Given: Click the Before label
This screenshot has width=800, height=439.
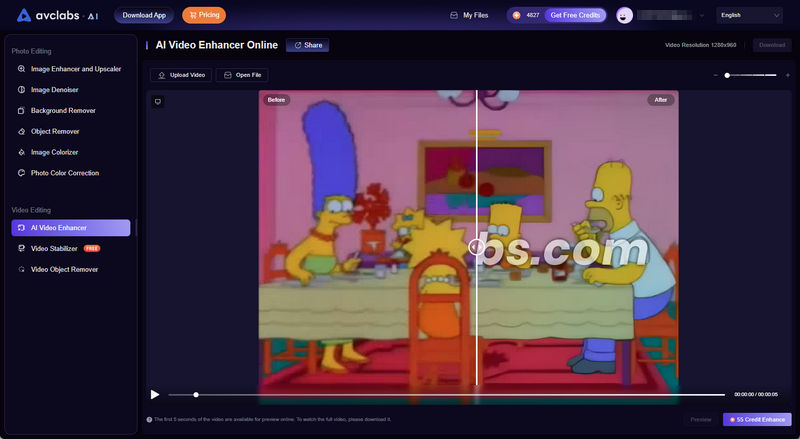Looking at the screenshot, I should (277, 100).
